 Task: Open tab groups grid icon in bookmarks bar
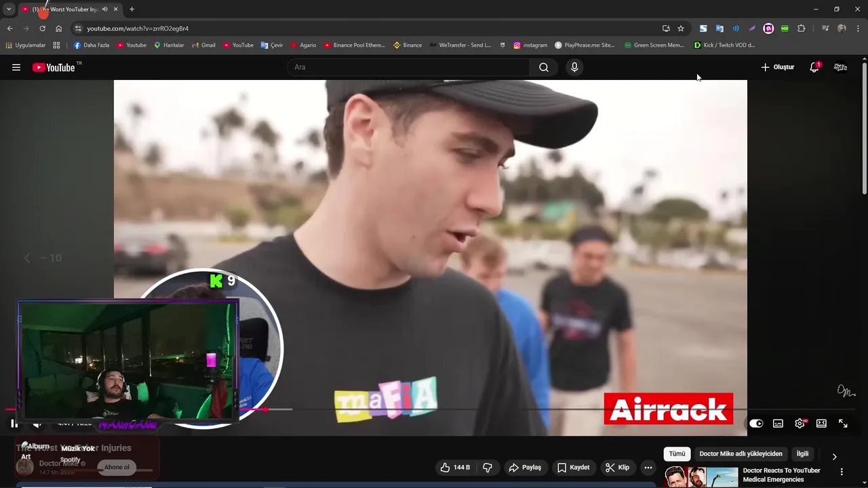coord(56,45)
